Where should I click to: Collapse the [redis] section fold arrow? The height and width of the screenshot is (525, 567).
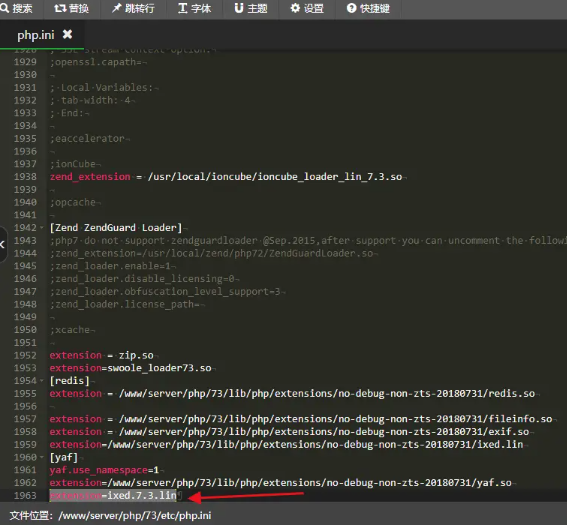[42, 381]
